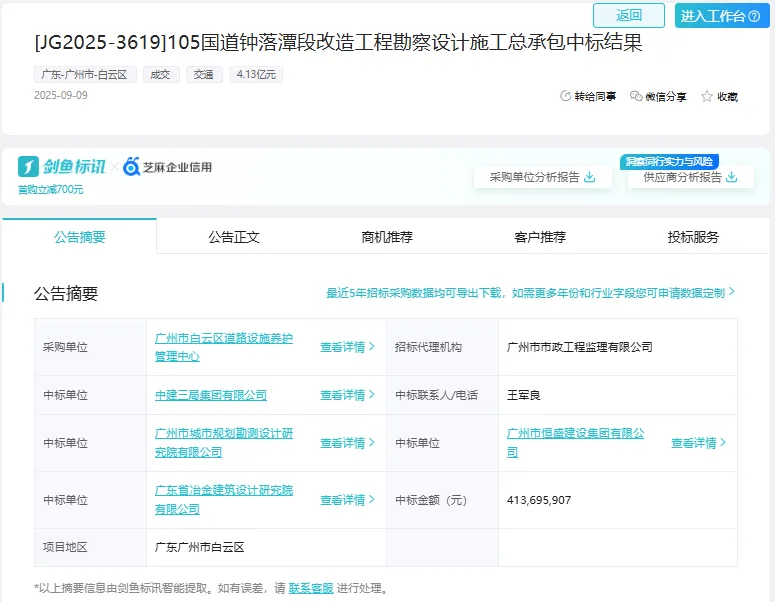
Task: Click the 剑鱼标讯 logo
Action: click(62, 166)
